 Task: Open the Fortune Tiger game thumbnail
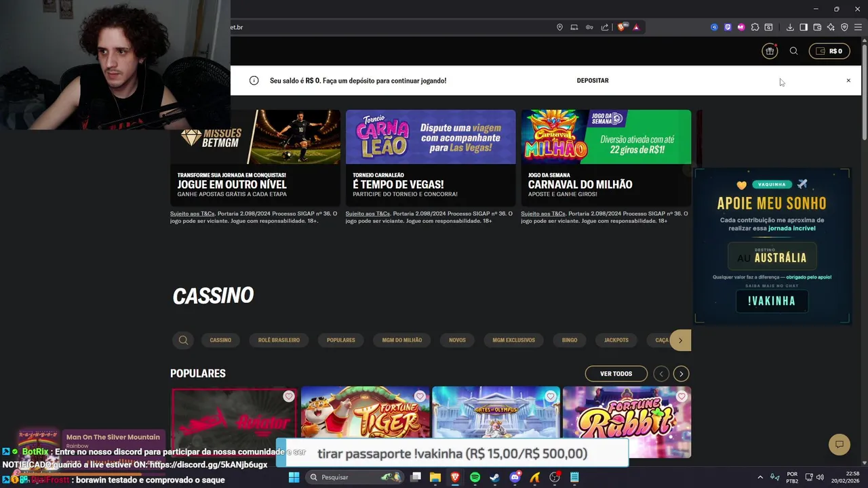coord(366,422)
